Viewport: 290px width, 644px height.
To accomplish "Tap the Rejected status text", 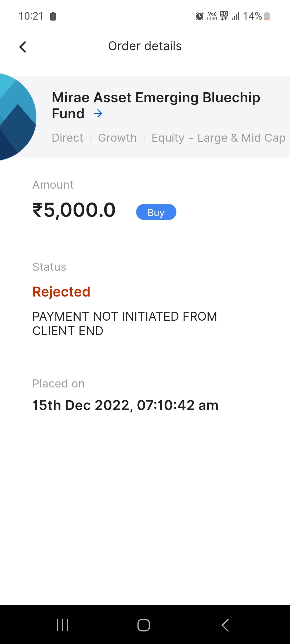I will (61, 292).
